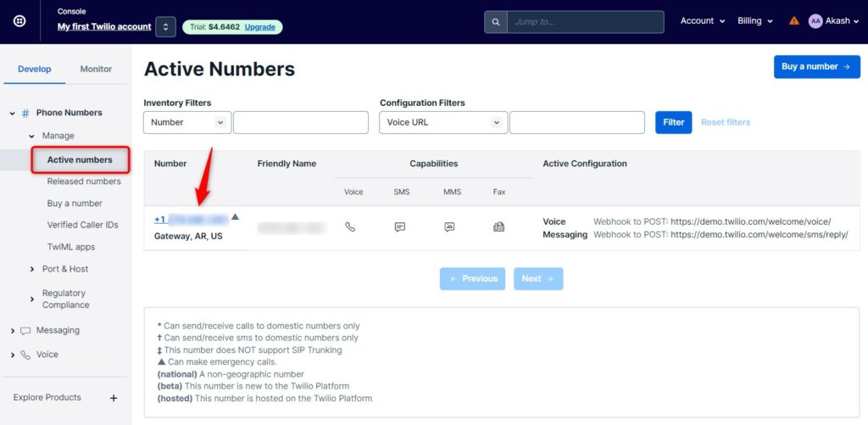Select Active numbers in sidebar
The width and height of the screenshot is (868, 425).
pyautogui.click(x=80, y=159)
